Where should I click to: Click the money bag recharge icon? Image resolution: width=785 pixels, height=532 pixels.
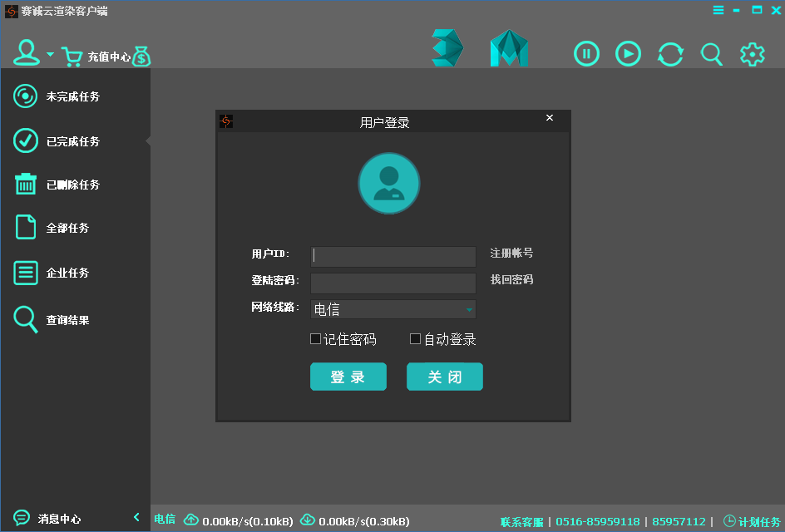click(x=141, y=57)
